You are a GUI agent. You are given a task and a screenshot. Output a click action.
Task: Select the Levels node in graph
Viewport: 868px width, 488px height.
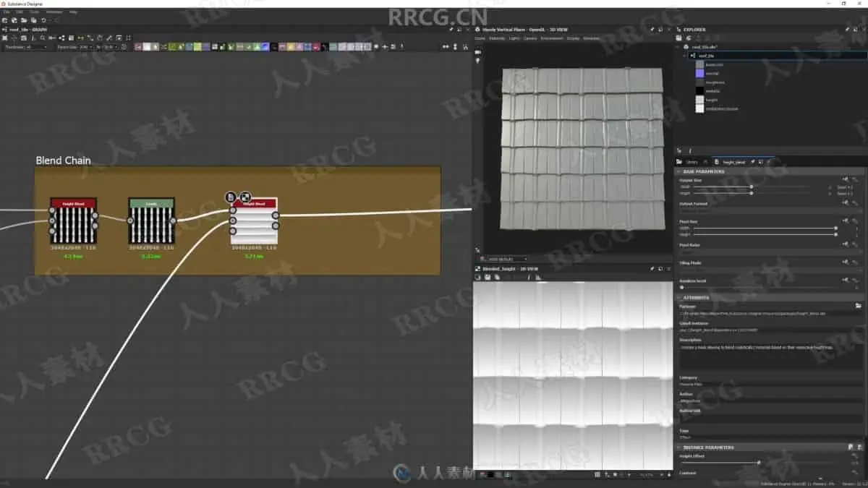[x=151, y=221]
